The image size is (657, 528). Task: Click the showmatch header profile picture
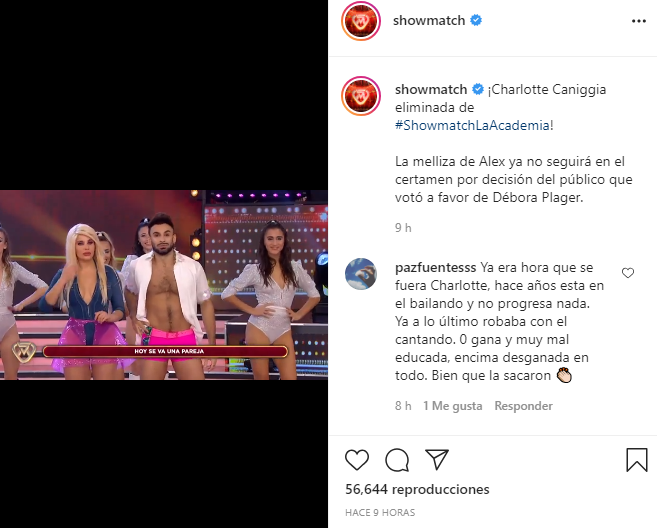[361, 21]
